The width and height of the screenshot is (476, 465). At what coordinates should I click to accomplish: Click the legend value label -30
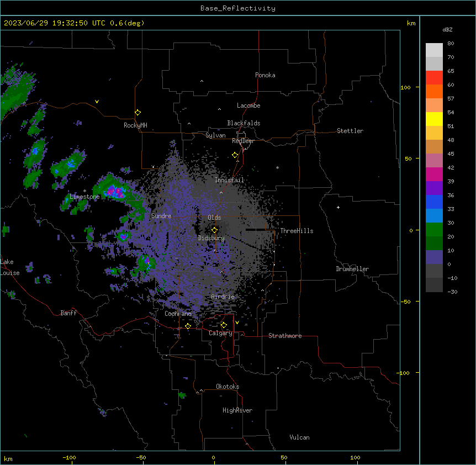(452, 292)
